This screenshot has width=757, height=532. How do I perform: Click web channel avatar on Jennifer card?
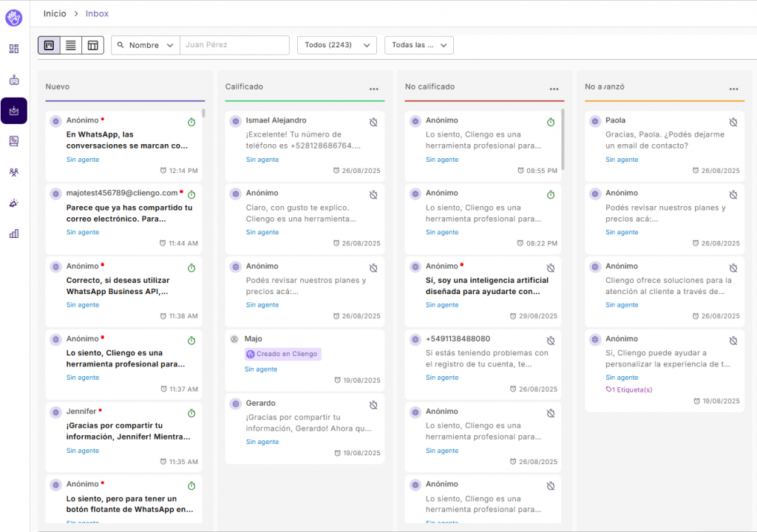coord(56,412)
